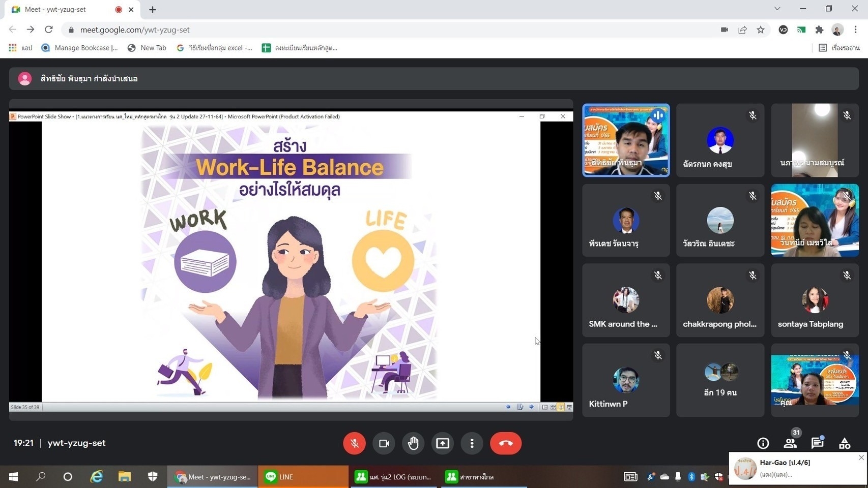
Task: Open the Manage Bookcase bookmark
Action: [x=80, y=48]
